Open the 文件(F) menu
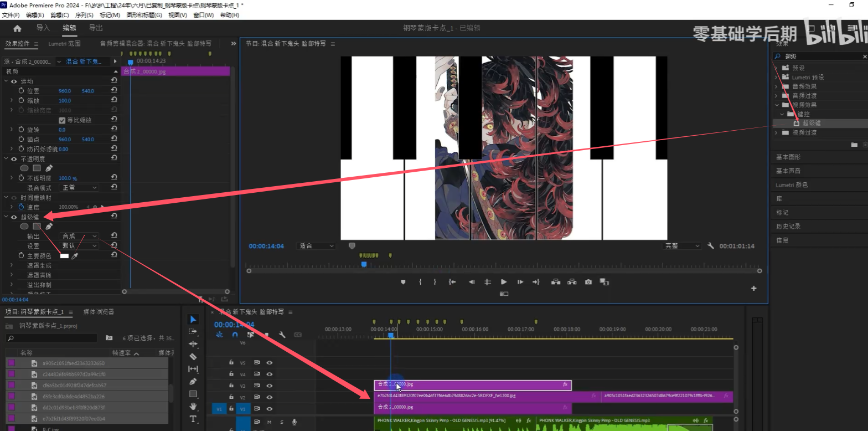 pyautogui.click(x=11, y=15)
